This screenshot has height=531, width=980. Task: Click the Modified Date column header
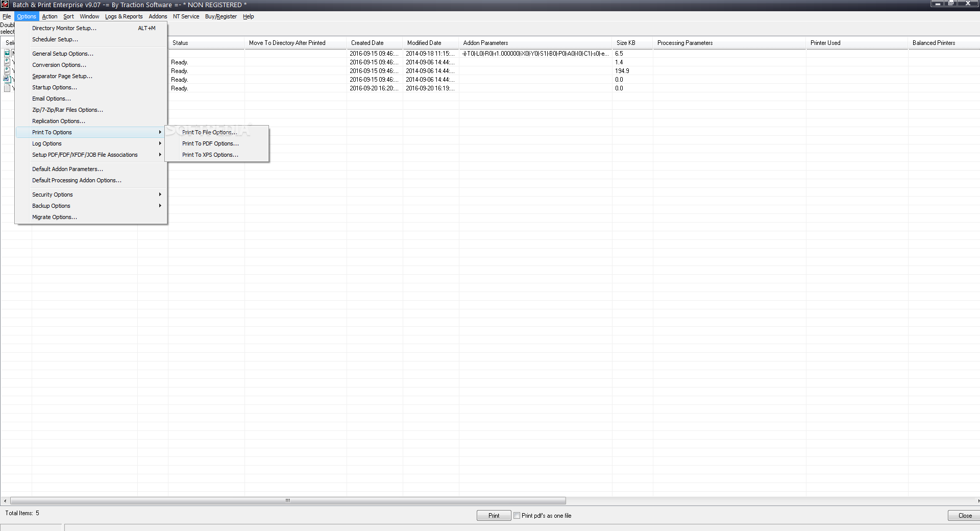click(x=431, y=43)
